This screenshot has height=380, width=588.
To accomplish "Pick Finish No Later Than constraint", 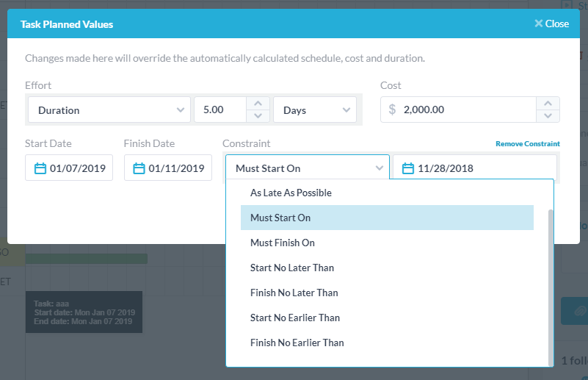I will point(294,293).
